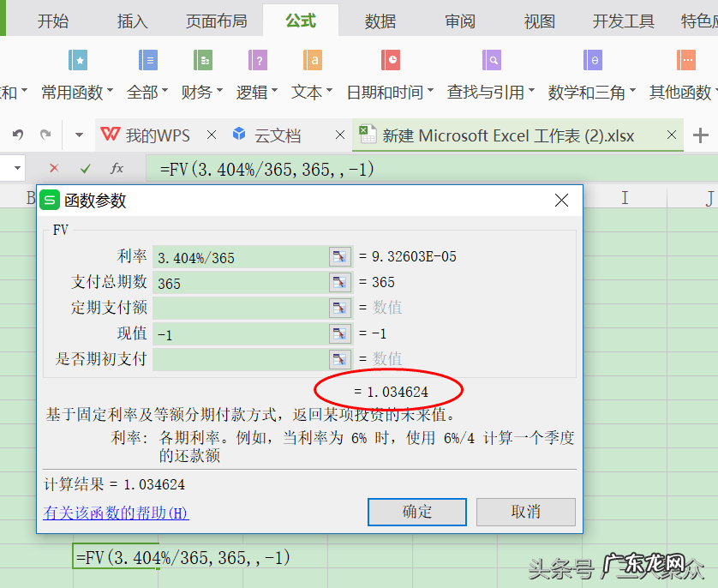Click the 查找与引用 lookup functions icon
The width and height of the screenshot is (718, 588).
(x=492, y=60)
